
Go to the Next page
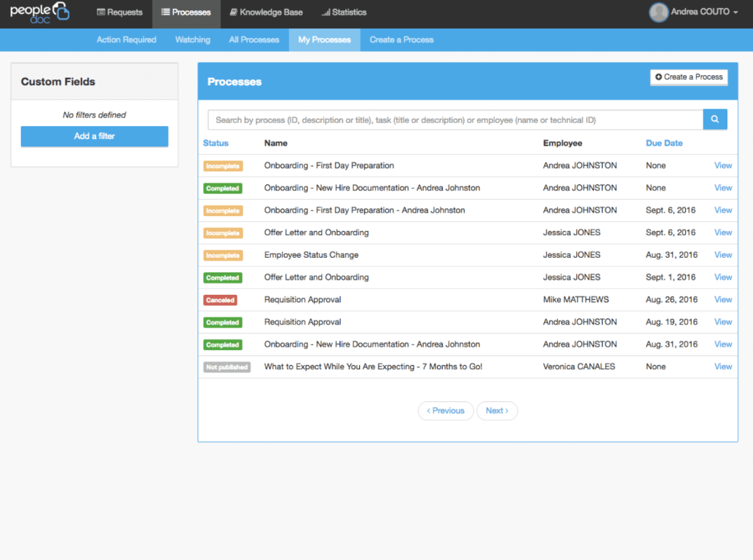point(497,411)
